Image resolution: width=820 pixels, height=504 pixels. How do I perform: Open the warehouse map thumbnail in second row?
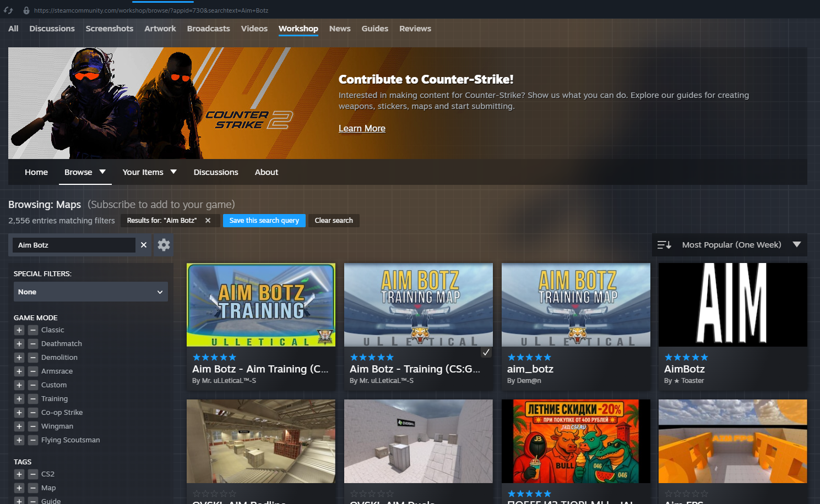[261, 441]
